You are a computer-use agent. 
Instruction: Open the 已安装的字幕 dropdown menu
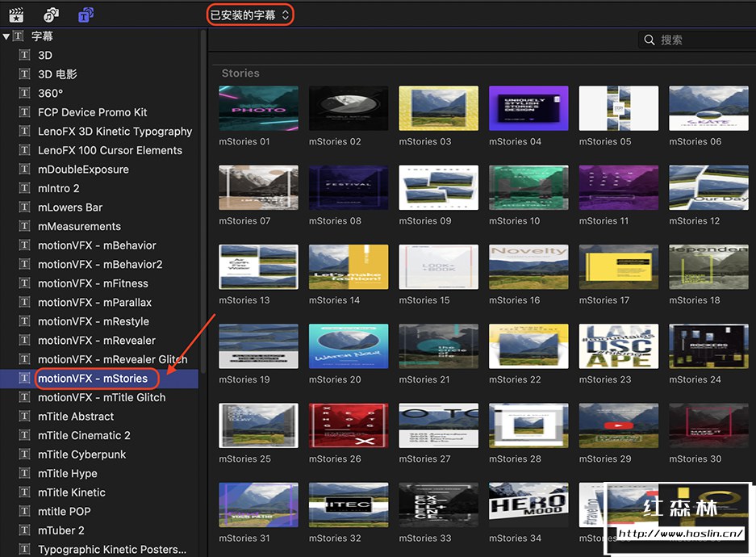point(249,15)
